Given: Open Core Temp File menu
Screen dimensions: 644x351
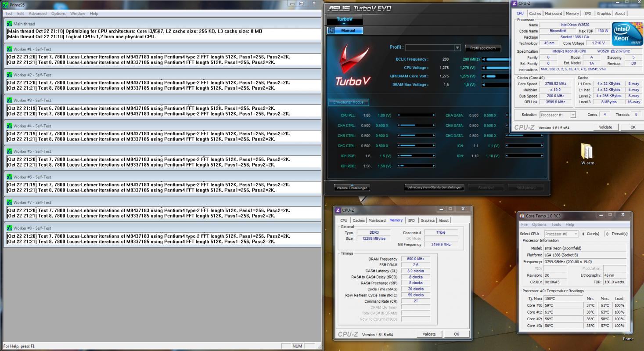Looking at the screenshot, I should 525,224.
